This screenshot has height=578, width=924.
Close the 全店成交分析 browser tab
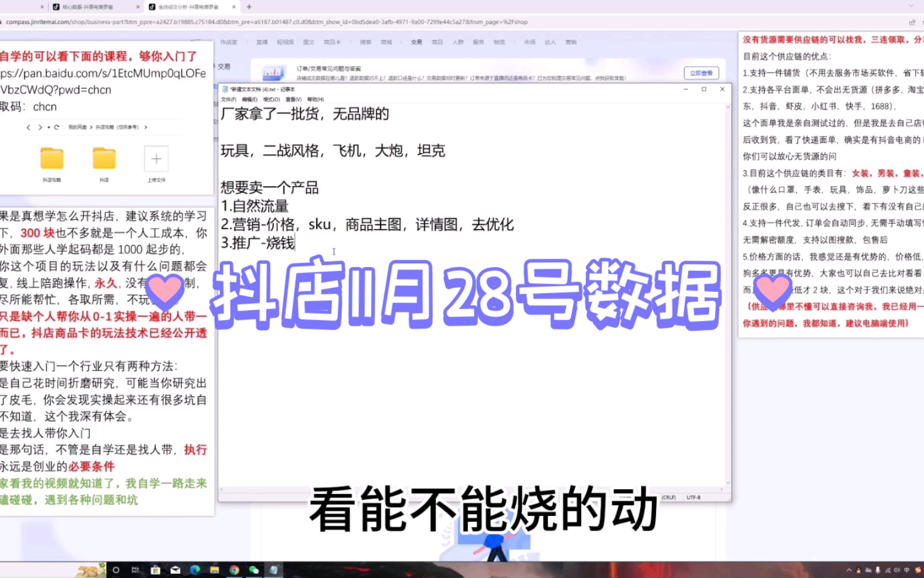[234, 7]
